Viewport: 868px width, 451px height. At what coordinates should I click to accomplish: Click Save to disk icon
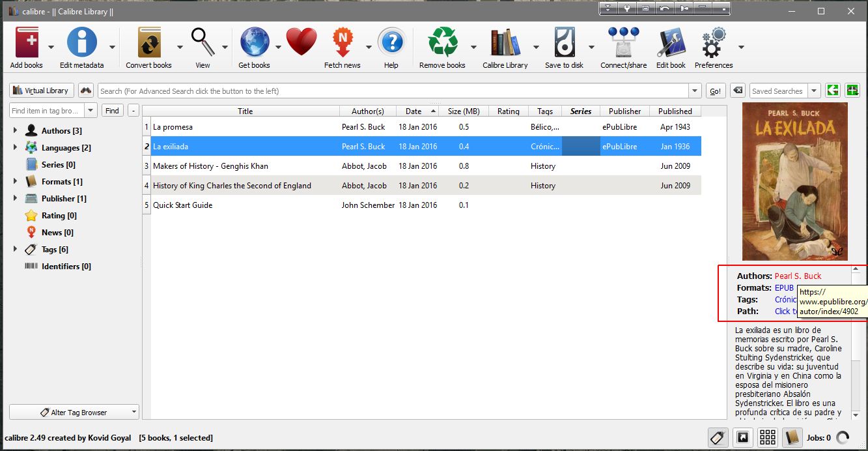[x=565, y=43]
